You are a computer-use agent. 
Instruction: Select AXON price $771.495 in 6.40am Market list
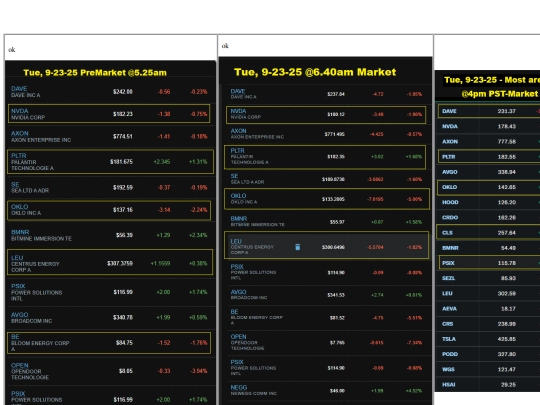pos(334,134)
